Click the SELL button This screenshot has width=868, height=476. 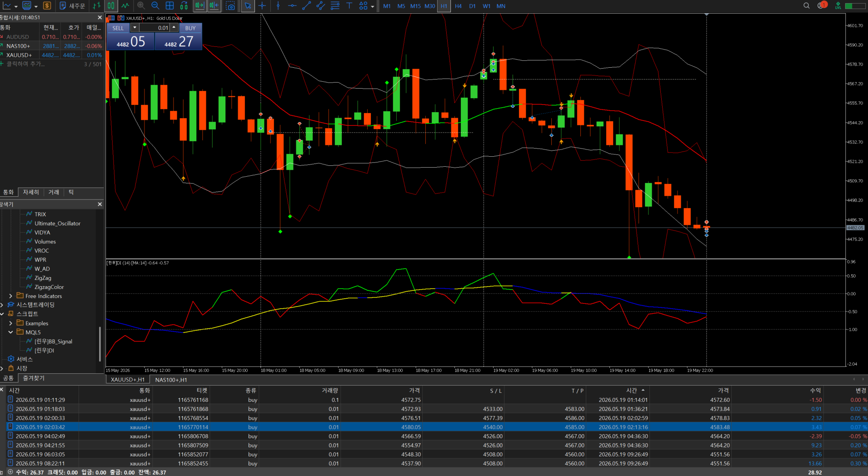[118, 28]
